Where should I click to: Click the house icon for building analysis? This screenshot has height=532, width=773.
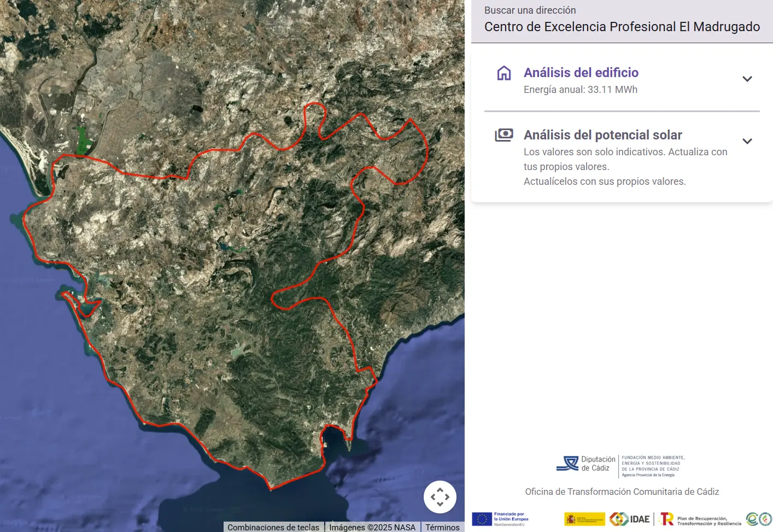click(x=503, y=73)
